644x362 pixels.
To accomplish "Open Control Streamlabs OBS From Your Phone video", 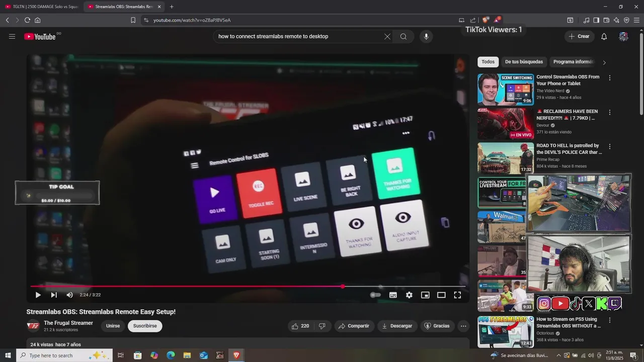I will 568,80.
